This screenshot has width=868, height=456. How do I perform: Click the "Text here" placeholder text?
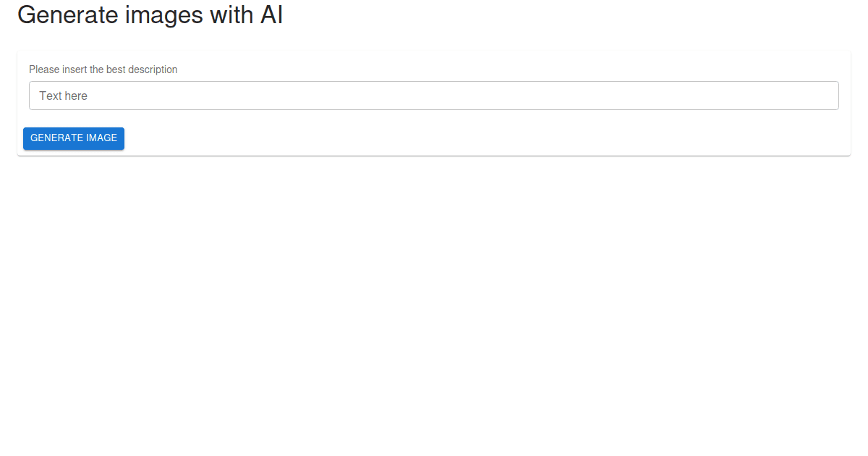click(x=63, y=96)
